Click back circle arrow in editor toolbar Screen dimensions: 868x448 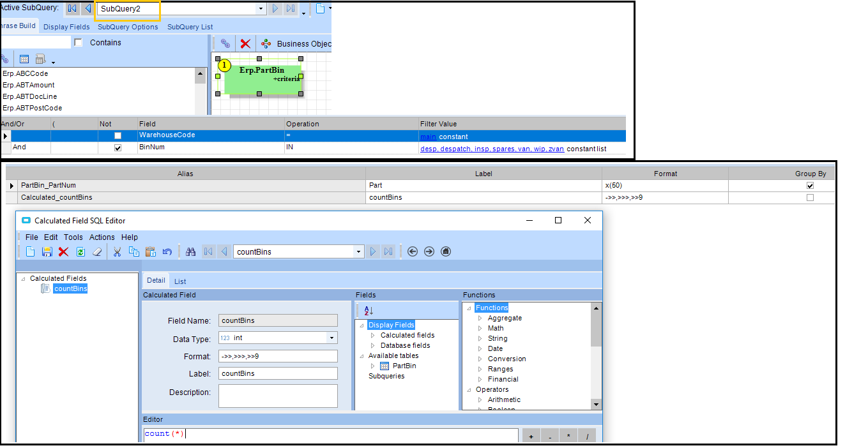click(x=413, y=251)
